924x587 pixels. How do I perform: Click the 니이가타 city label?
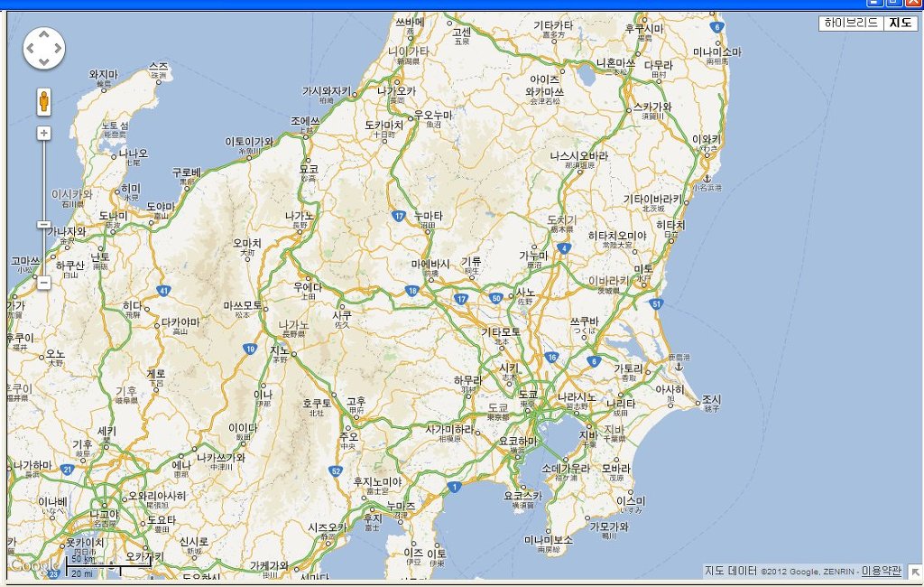pos(409,51)
